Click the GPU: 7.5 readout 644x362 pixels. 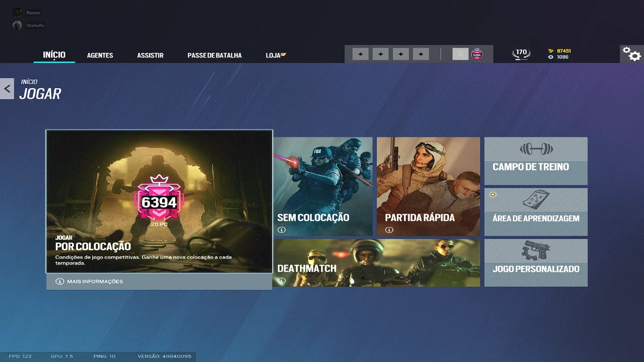pos(62,356)
